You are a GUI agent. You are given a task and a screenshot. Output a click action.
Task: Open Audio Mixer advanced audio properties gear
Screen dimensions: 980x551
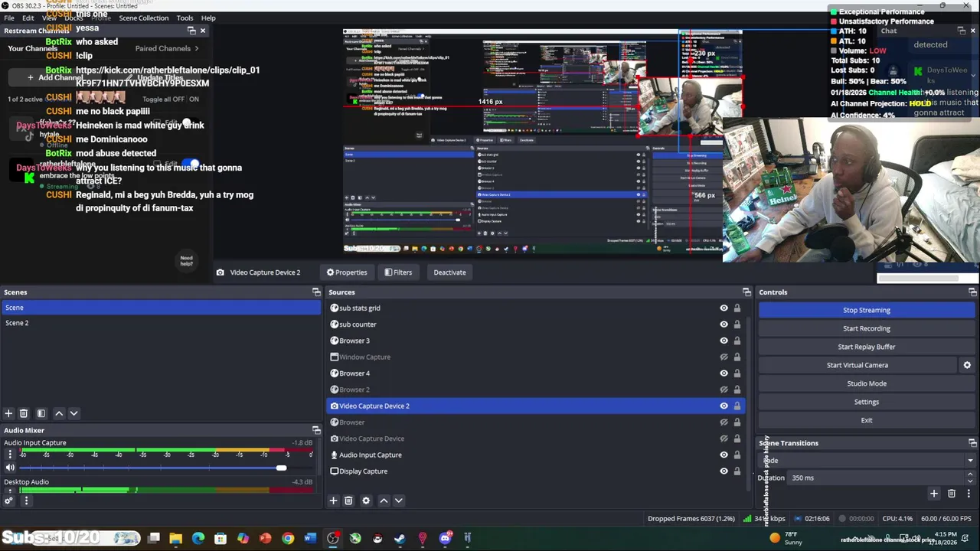coord(8,501)
